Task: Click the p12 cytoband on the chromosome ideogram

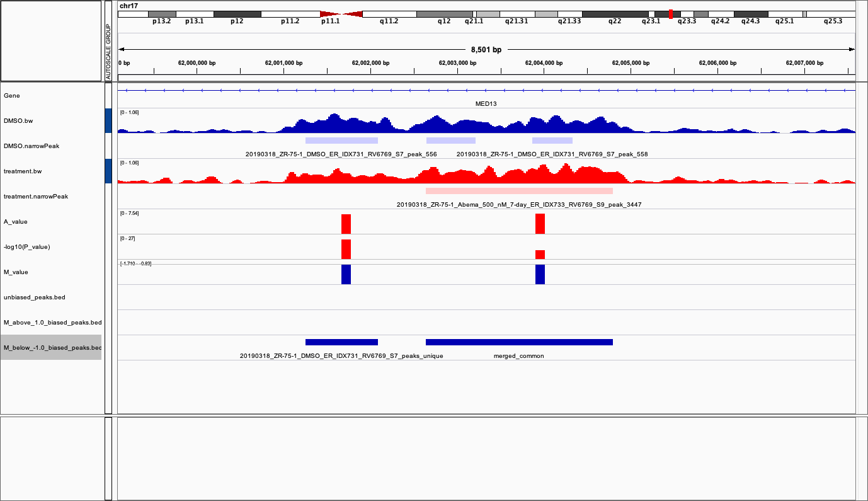Action: [237, 14]
